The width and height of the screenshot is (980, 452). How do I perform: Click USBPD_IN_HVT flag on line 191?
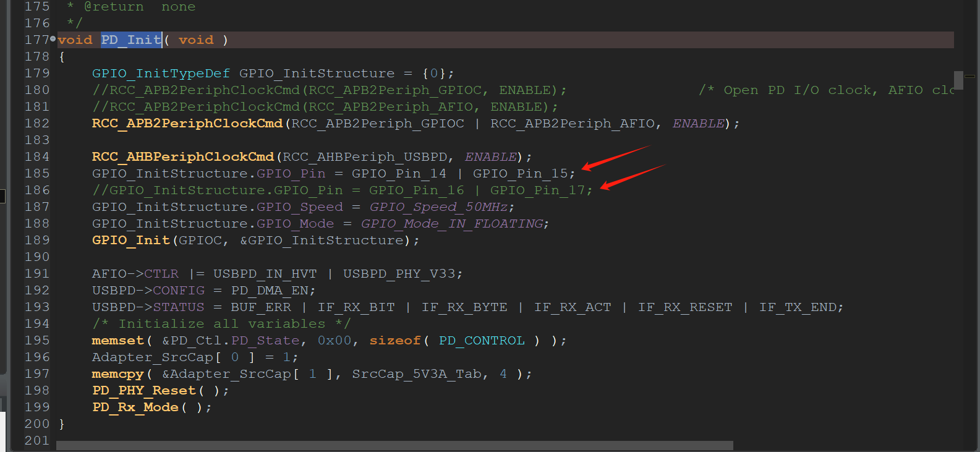coord(265,274)
